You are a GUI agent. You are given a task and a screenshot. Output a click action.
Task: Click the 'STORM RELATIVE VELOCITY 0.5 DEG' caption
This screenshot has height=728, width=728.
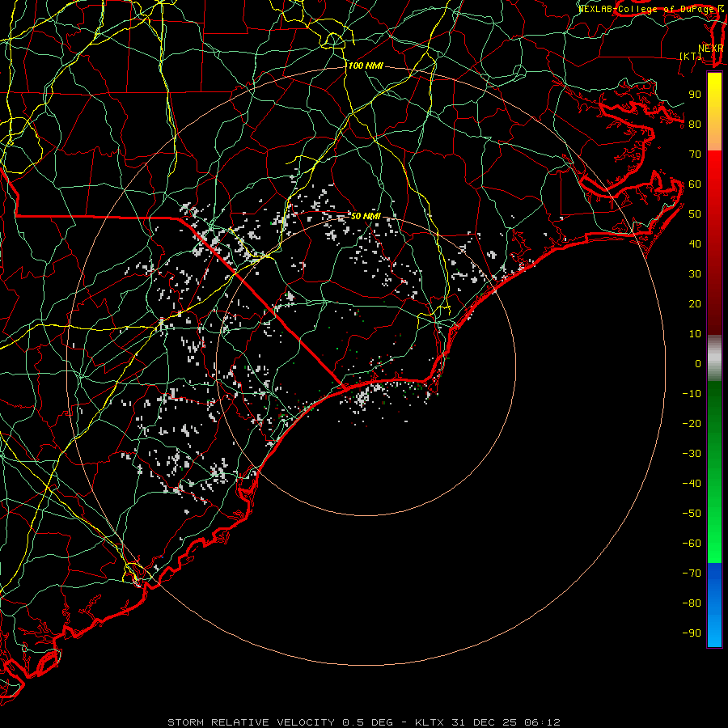(280, 722)
